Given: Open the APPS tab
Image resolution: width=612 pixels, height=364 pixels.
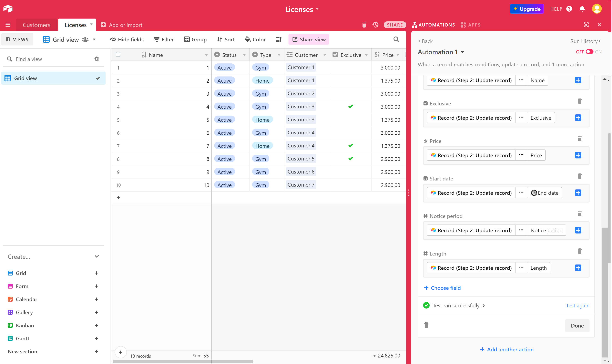Looking at the screenshot, I should (x=470, y=25).
